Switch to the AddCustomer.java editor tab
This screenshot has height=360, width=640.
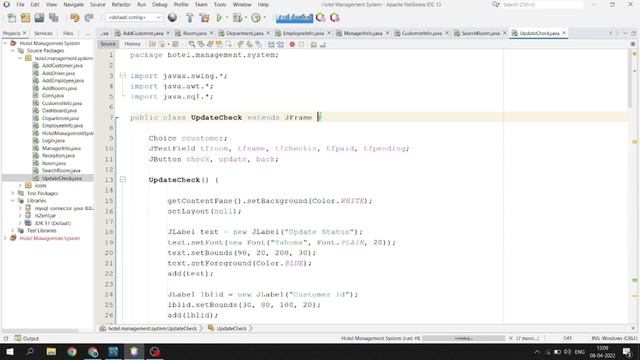143,33
